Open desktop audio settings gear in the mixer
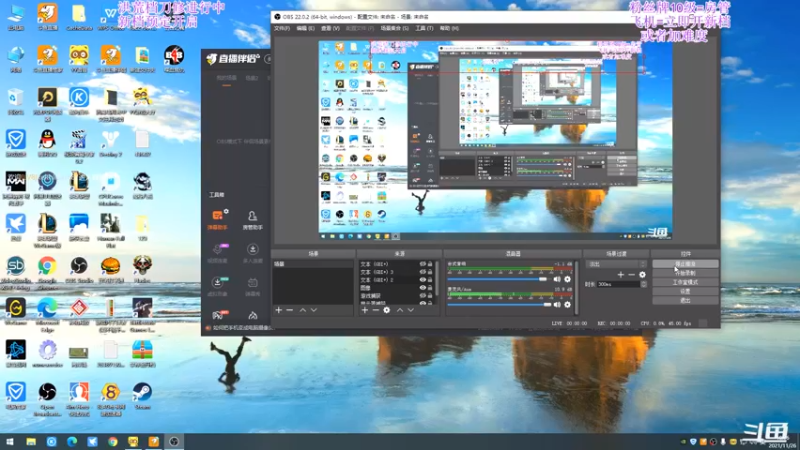This screenshot has width=800, height=450. click(567, 280)
